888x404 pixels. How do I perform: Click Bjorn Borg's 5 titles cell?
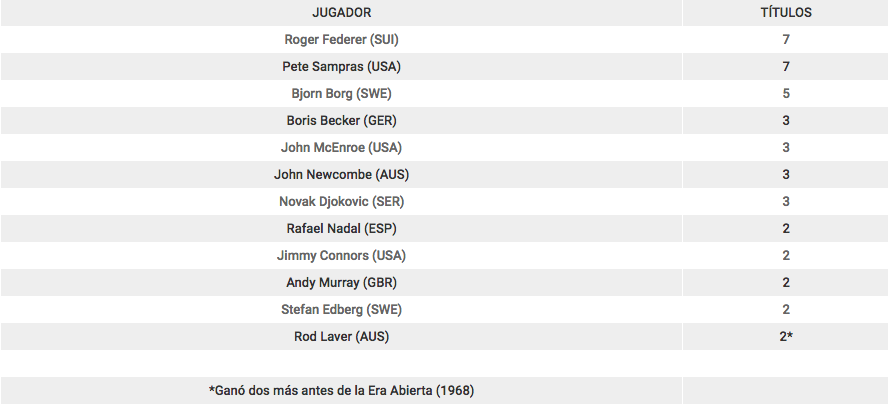click(785, 93)
